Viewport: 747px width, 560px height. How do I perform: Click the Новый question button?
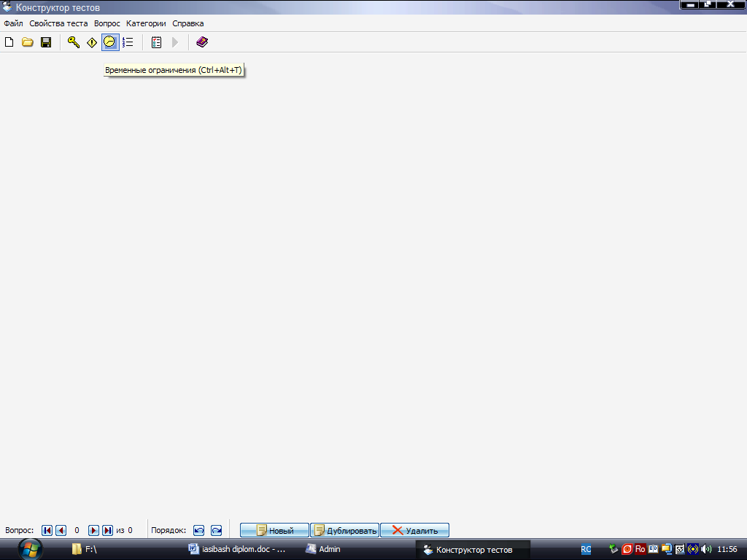[x=274, y=530]
